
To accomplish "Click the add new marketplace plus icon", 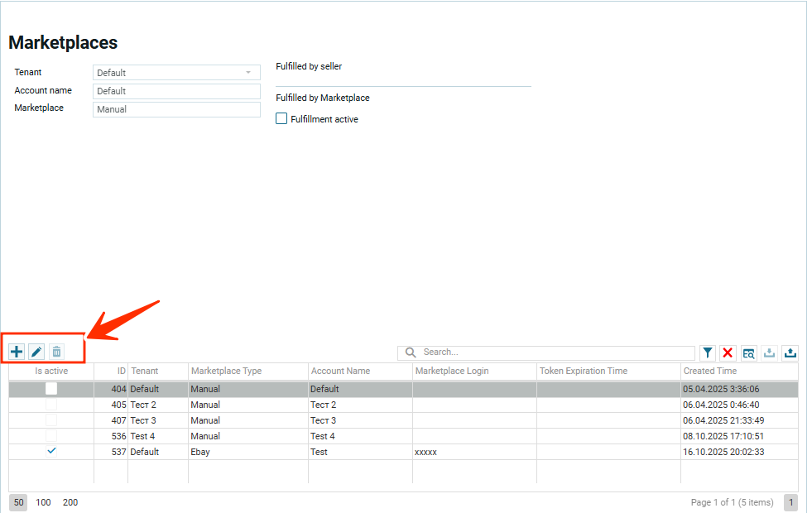I will point(17,352).
